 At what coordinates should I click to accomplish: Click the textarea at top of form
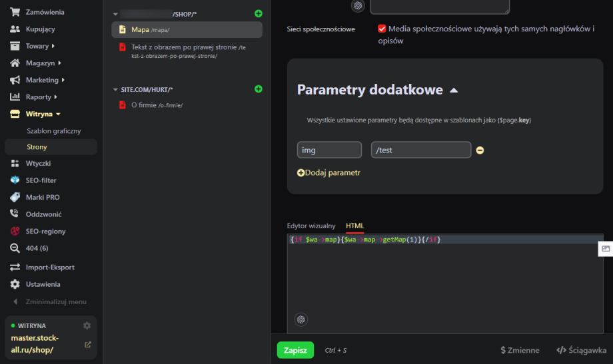pyautogui.click(x=440, y=7)
